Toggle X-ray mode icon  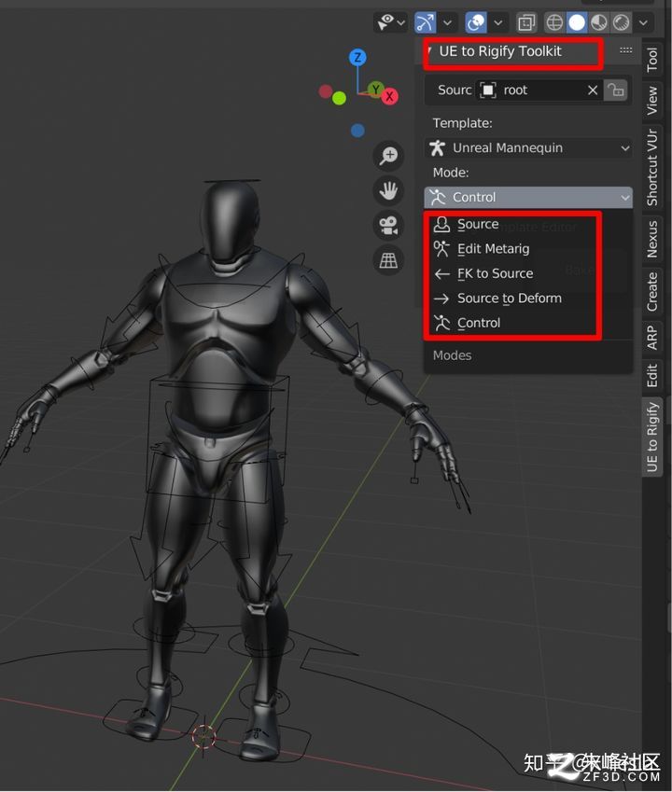click(x=526, y=22)
